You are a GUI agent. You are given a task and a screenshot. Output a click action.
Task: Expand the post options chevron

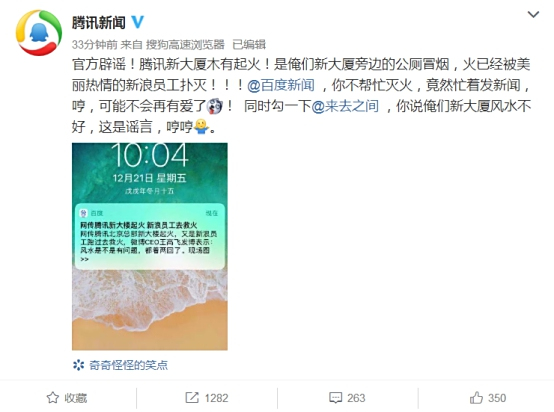[533, 14]
